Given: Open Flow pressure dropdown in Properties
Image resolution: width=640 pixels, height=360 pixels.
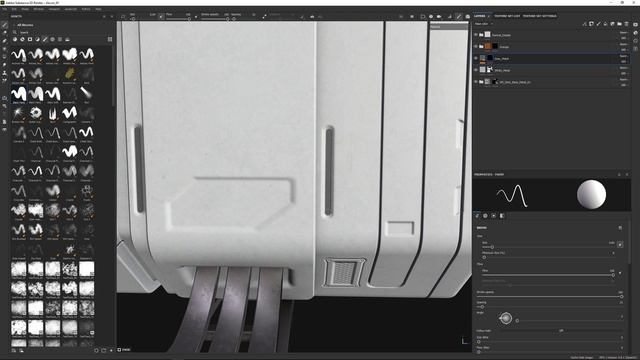Looking at the screenshot, I should click(x=620, y=273).
